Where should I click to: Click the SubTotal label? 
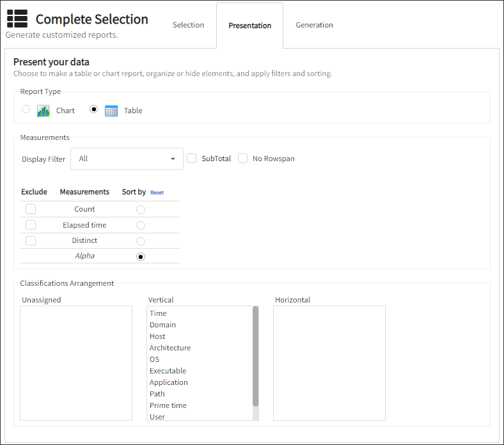coord(216,159)
